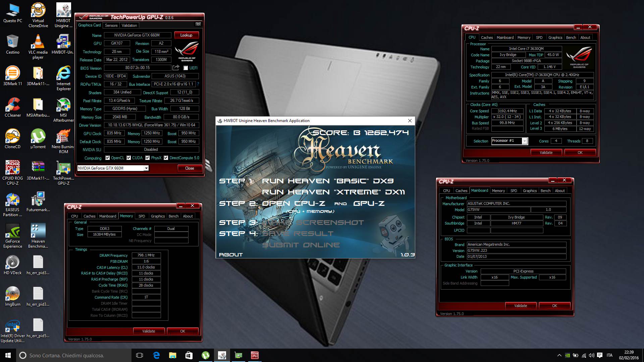The width and height of the screenshot is (644, 362).
Task: Toggle the PhysX checkbox in GPU-Z
Action: 148,158
